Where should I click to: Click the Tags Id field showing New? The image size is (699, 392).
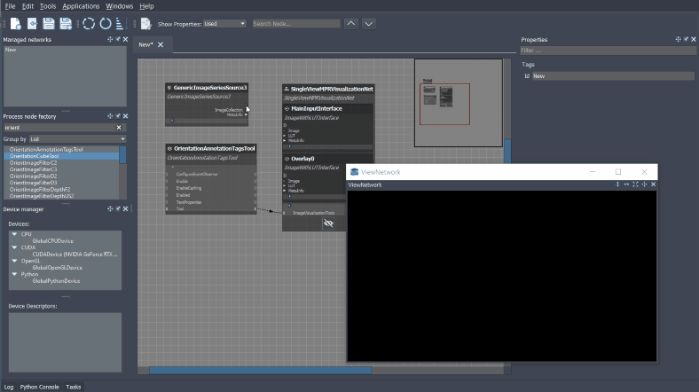point(613,76)
